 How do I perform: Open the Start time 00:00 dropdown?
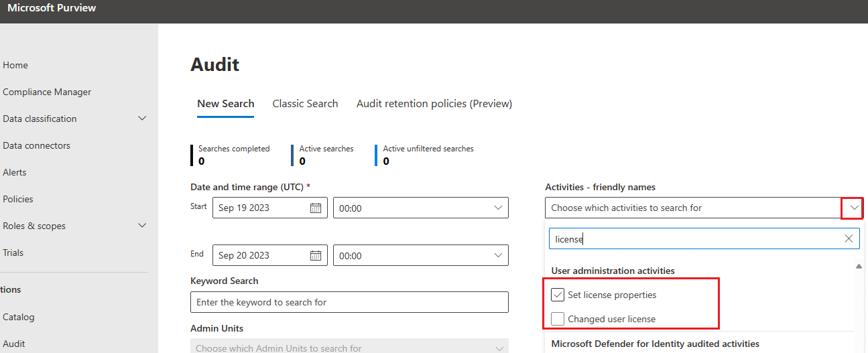[x=421, y=208]
